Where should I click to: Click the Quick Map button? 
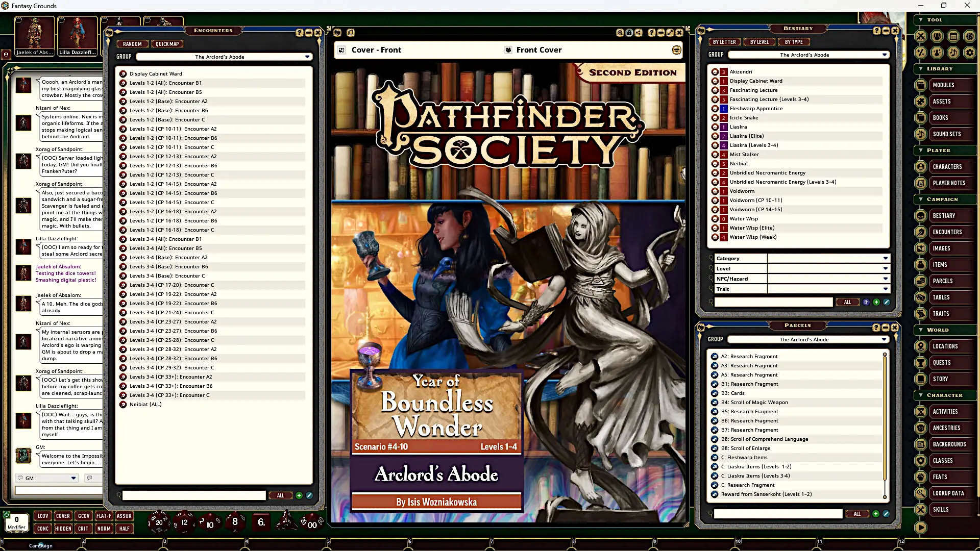click(x=167, y=44)
